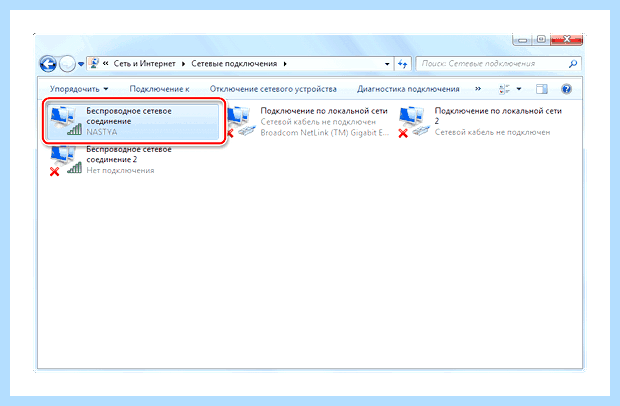Image resolution: width=620 pixels, height=406 pixels.
Task: Open address bar history dropdown
Action: pyautogui.click(x=387, y=64)
